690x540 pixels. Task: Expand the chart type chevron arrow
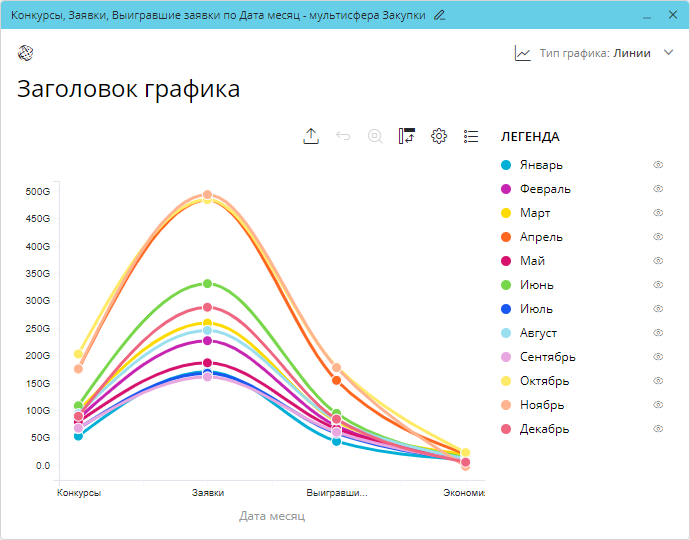point(669,54)
